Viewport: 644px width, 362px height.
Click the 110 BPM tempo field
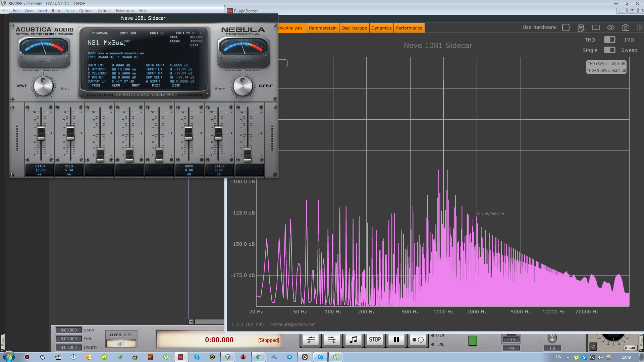click(x=511, y=340)
